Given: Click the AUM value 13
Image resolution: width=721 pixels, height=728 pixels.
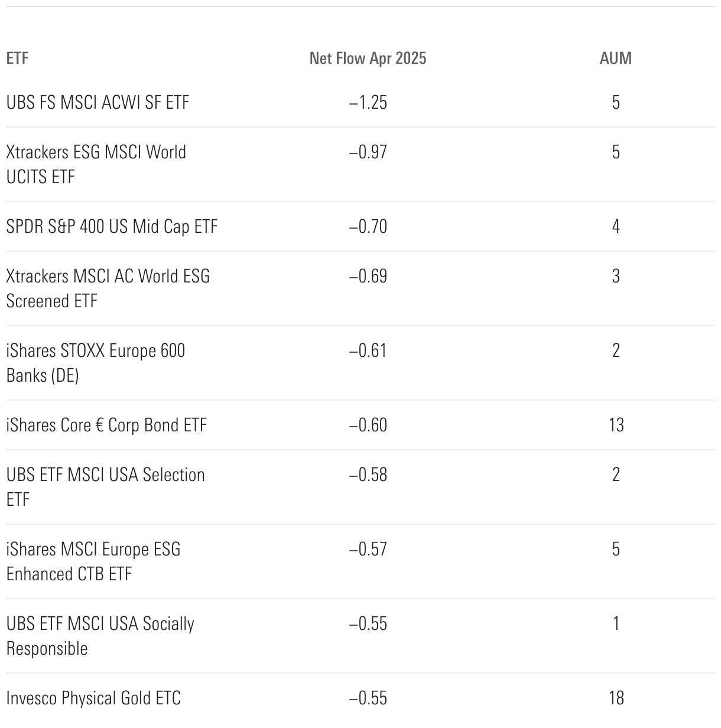Looking at the screenshot, I should pos(616,425).
